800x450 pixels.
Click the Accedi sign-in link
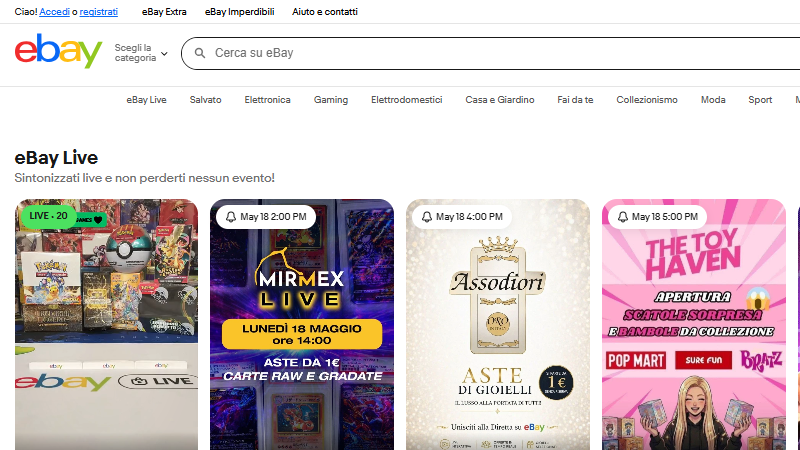(x=55, y=12)
